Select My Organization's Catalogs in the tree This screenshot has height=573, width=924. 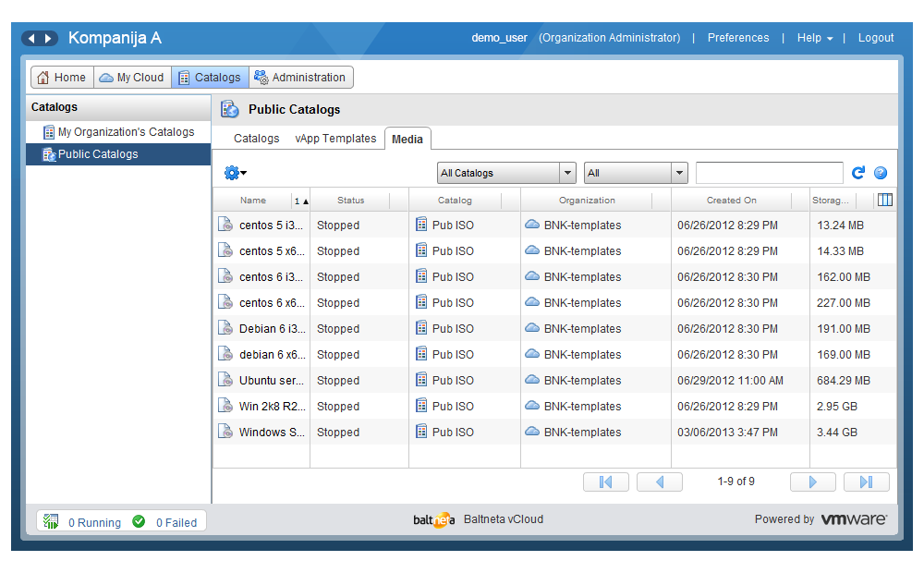click(126, 132)
